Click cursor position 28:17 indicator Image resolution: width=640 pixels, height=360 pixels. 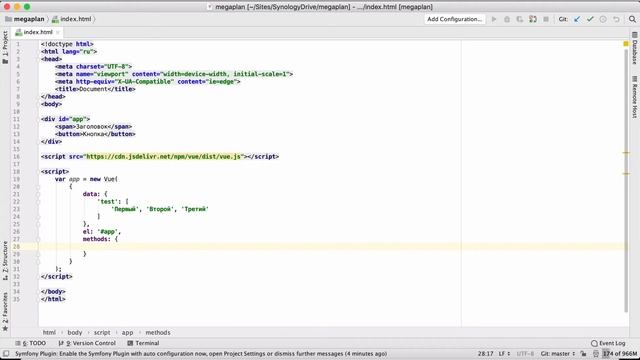tap(485, 353)
